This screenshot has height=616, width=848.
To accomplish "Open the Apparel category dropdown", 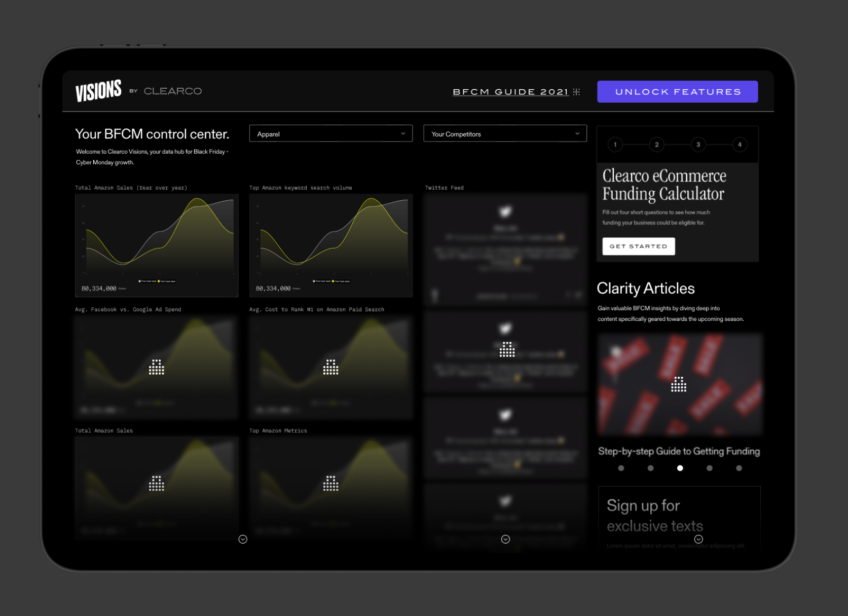I will (331, 134).
